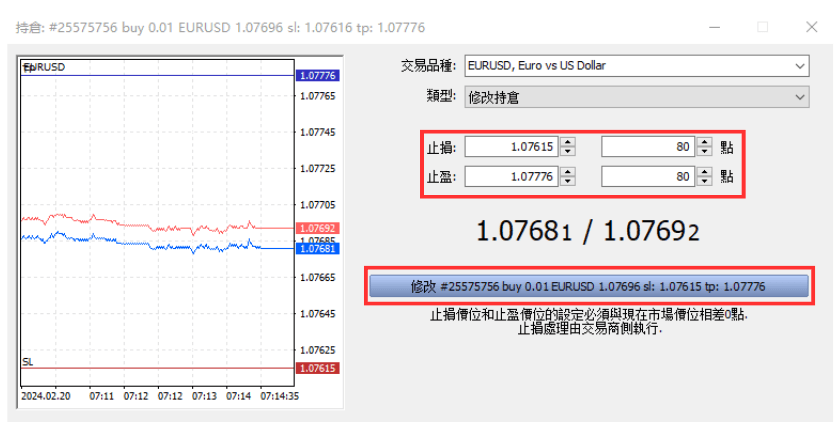Raise stop loss points using up arrow
This screenshot has height=436, width=840.
(x=704, y=142)
